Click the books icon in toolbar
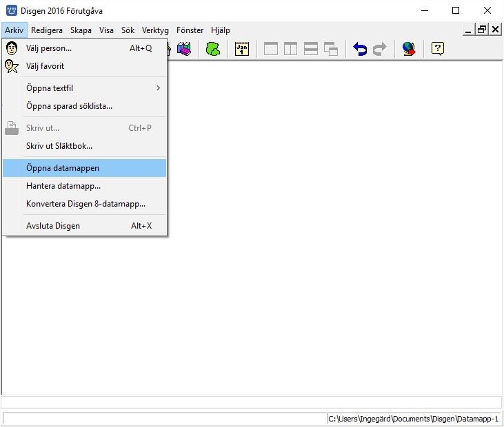 click(184, 49)
